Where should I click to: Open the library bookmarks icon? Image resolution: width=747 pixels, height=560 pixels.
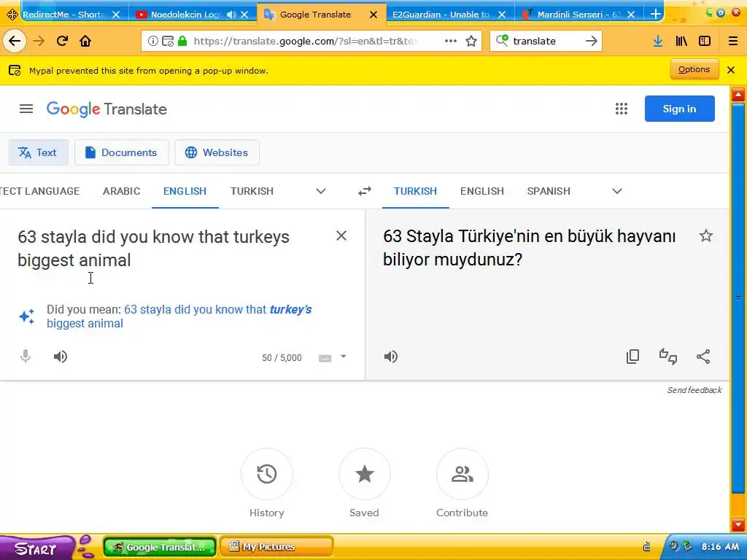(x=681, y=41)
